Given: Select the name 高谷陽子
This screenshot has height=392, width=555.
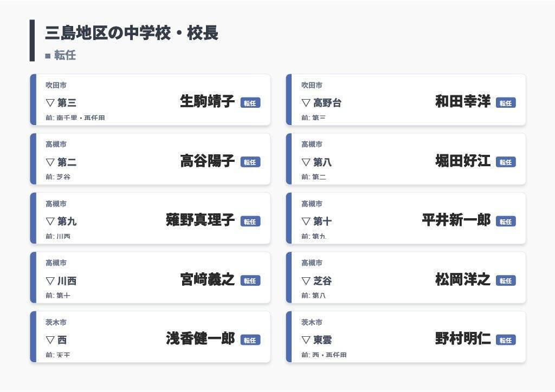Looking at the screenshot, I should tap(208, 161).
